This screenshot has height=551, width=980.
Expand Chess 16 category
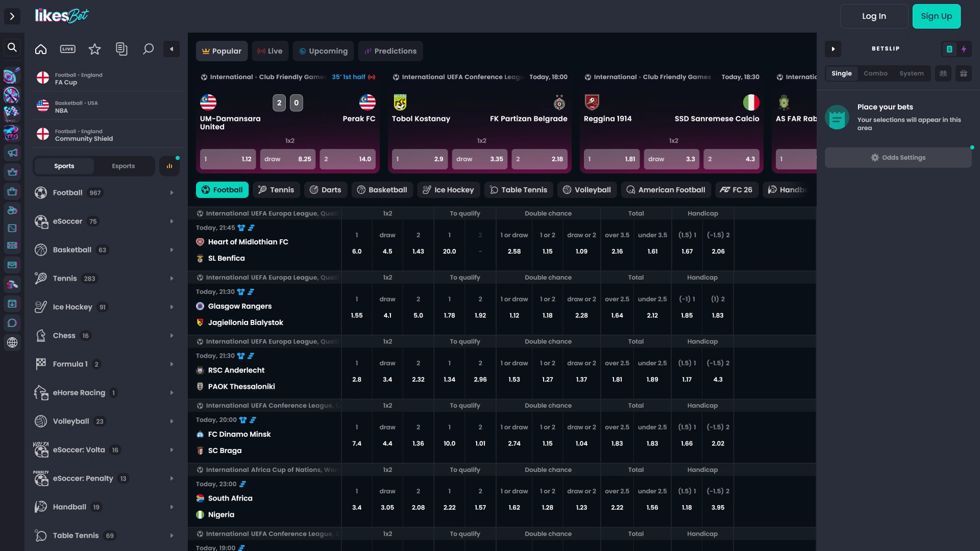(106, 336)
